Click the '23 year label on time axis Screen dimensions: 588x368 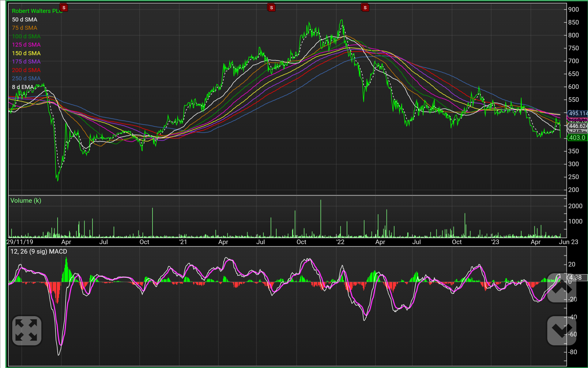(x=495, y=242)
